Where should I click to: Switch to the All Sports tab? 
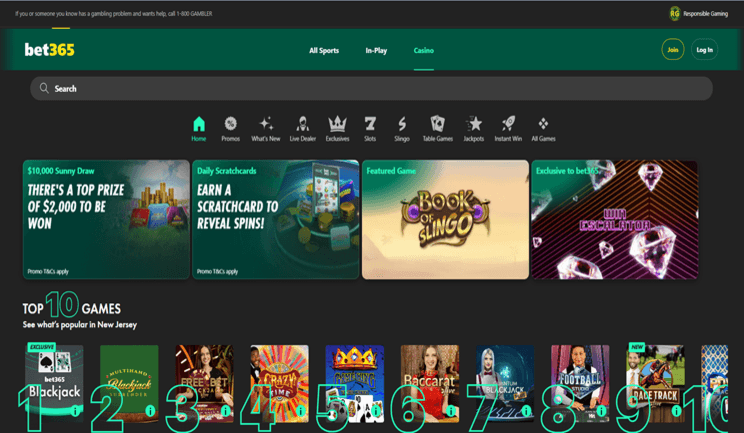tap(324, 50)
